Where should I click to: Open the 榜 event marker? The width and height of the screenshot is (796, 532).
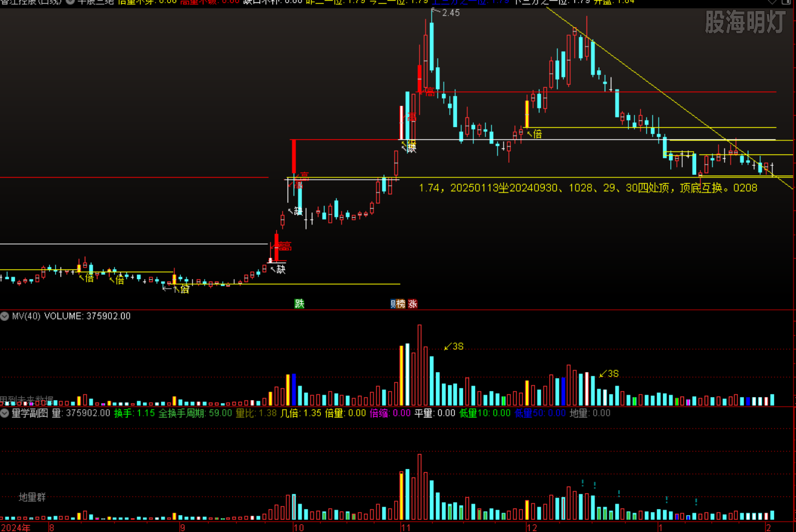coord(401,304)
